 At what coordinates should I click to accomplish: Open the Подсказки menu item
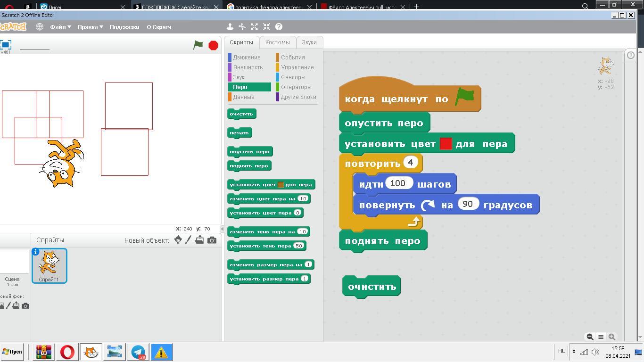pos(124,27)
